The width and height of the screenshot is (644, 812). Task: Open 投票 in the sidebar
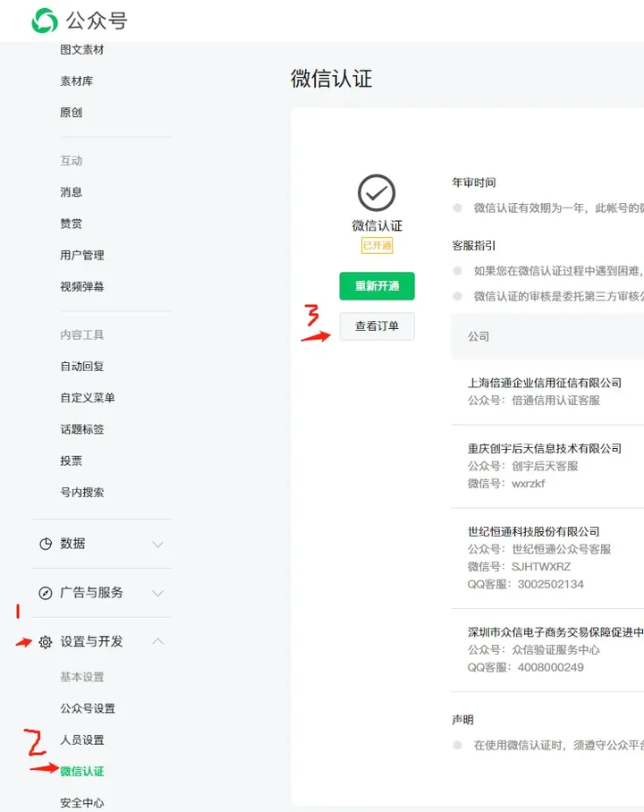(71, 461)
